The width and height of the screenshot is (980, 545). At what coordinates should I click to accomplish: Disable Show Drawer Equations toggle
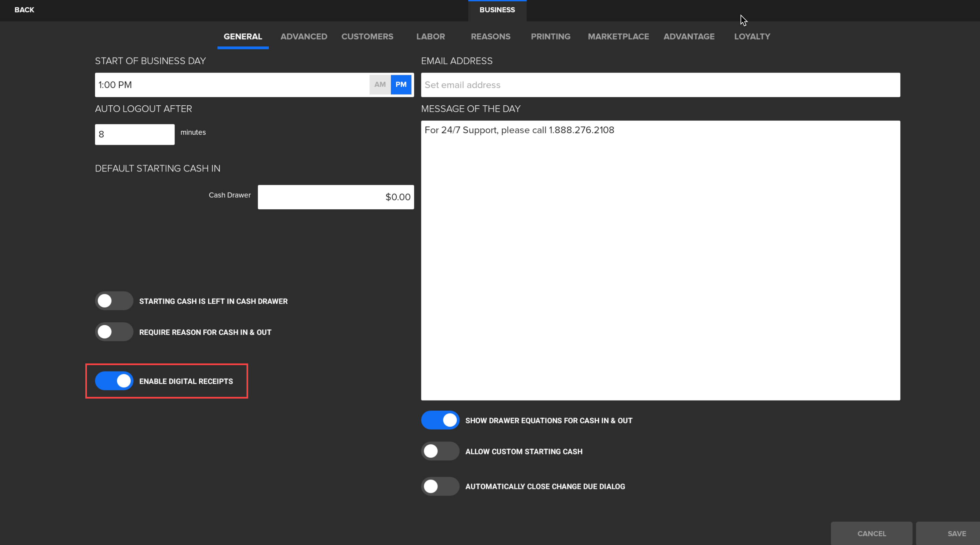[x=440, y=420]
